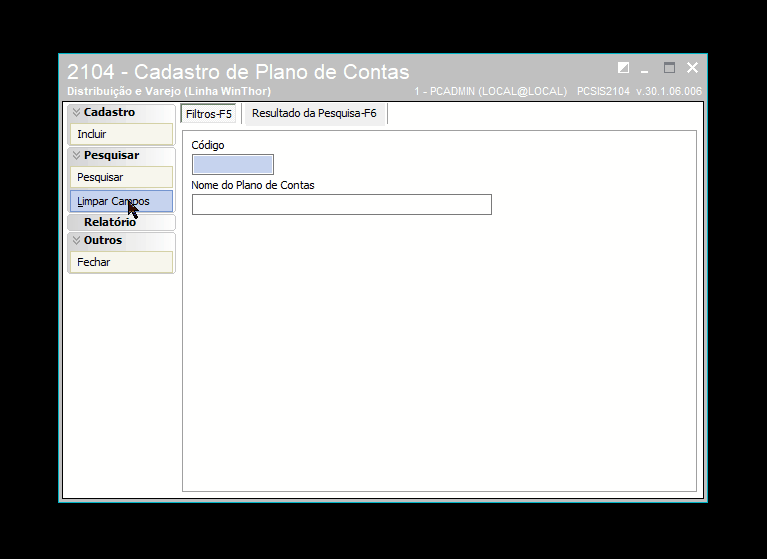Focus the Código input field
This screenshot has width=767, height=559.
point(233,165)
